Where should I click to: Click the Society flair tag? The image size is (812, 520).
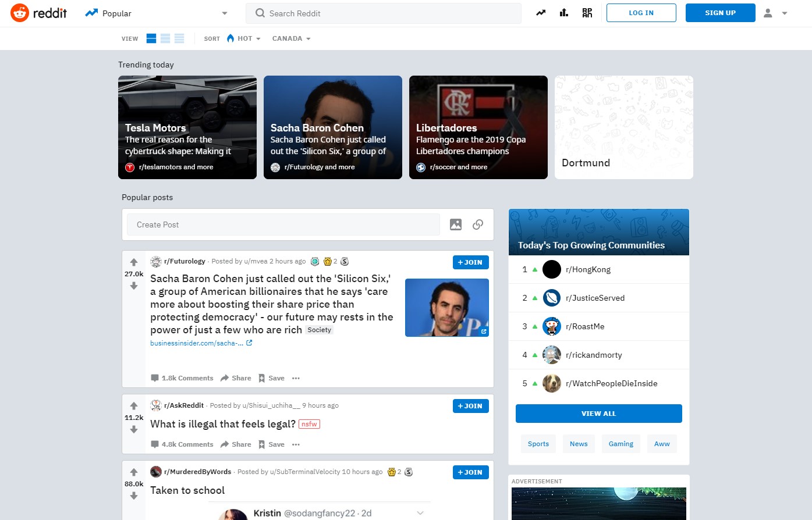point(320,330)
